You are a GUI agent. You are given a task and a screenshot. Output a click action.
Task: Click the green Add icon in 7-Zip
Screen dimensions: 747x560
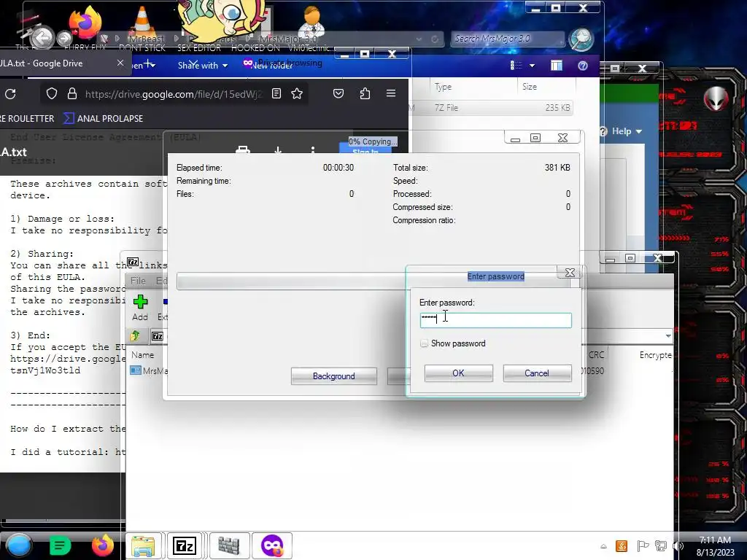click(140, 301)
